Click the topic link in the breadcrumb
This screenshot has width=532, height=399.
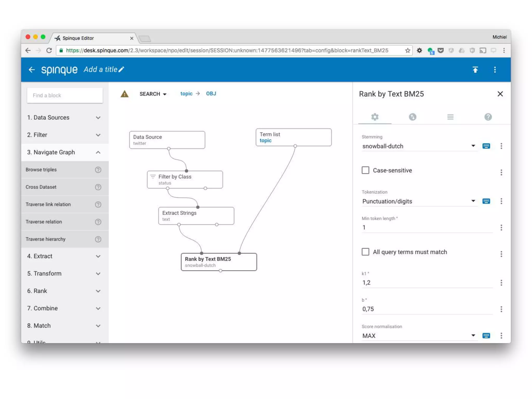186,94
